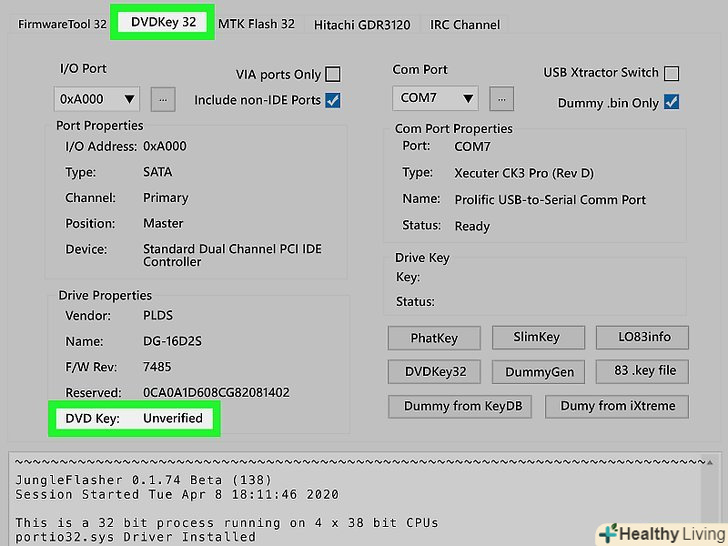The width and height of the screenshot is (728, 546).
Task: Click the PhatKey button
Action: point(434,338)
